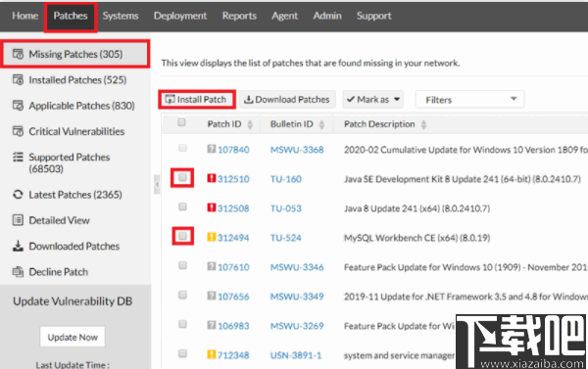The height and width of the screenshot is (369, 588).
Task: Click the gray severity icon for patch 107840
Action: tap(212, 149)
